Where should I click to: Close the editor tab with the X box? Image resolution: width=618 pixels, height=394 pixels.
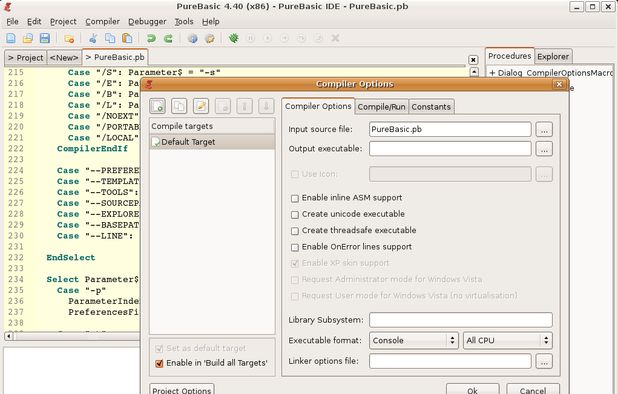tap(473, 59)
